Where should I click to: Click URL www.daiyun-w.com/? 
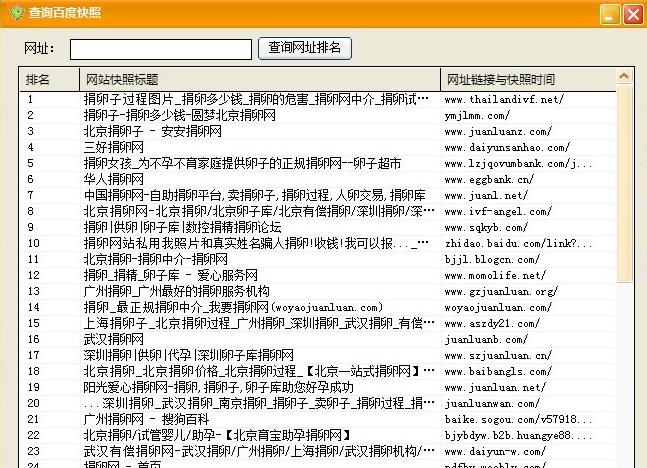(495, 452)
